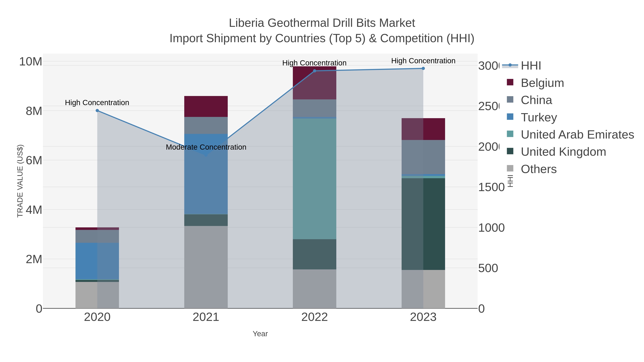Click the China legend color swatch

coord(510,99)
